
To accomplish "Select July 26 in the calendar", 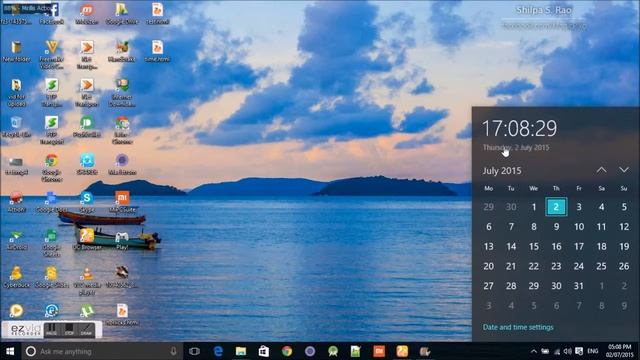I will tap(624, 266).
